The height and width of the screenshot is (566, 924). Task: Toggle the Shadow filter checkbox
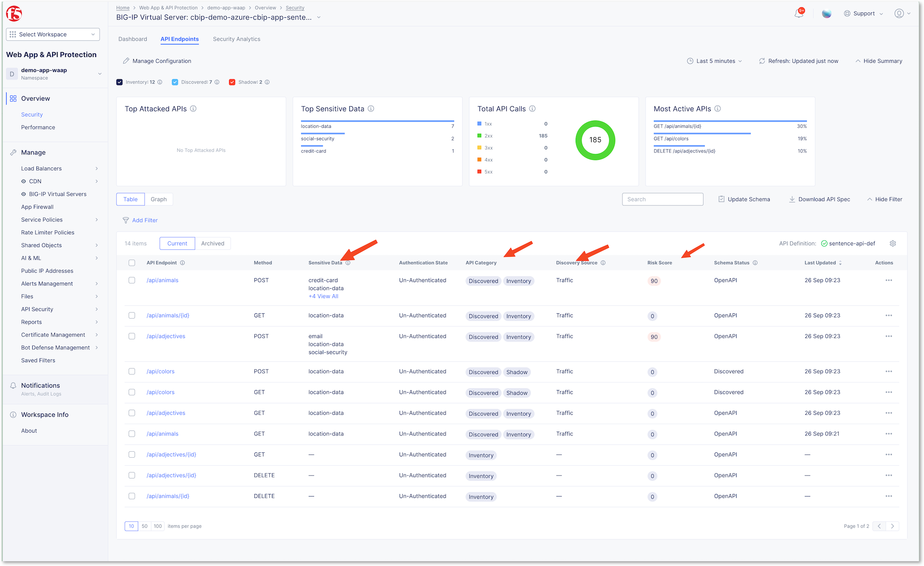click(x=232, y=82)
